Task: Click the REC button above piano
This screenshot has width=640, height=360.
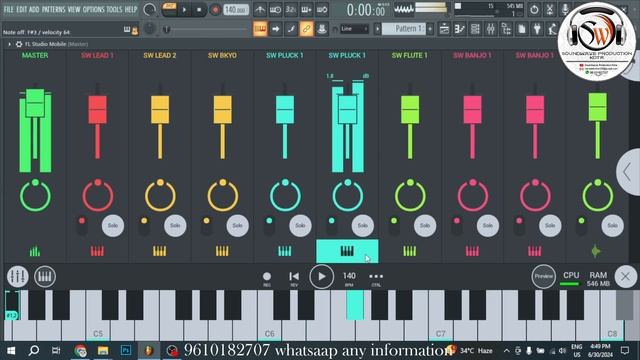Action: [x=267, y=279]
